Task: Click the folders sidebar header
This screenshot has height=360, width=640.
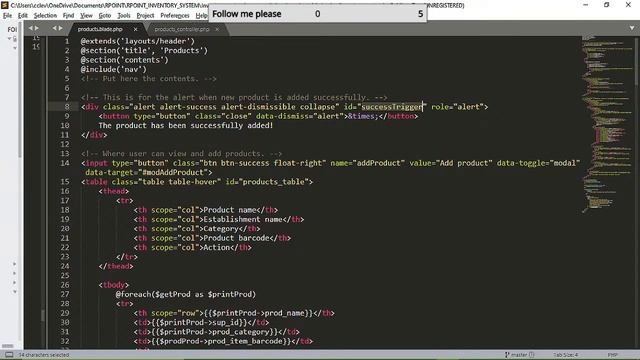Action: [x=12, y=29]
